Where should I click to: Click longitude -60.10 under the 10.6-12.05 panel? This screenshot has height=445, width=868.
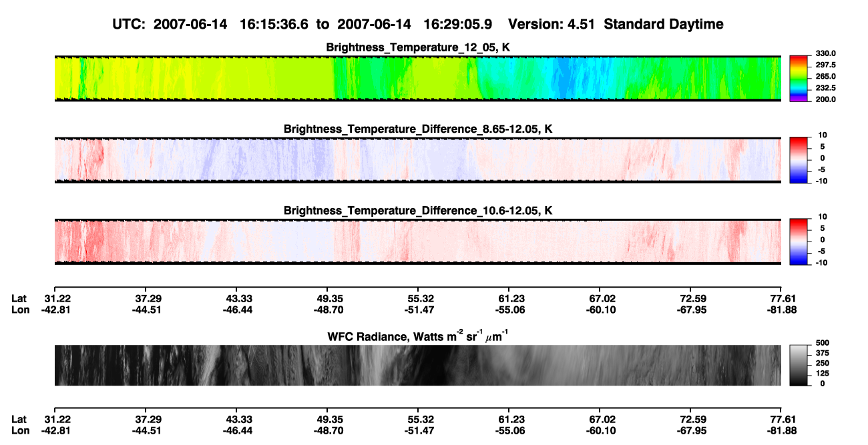pos(600,309)
